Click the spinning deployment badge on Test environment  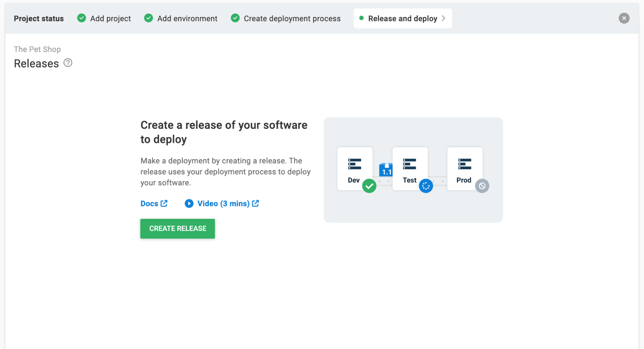coord(426,186)
